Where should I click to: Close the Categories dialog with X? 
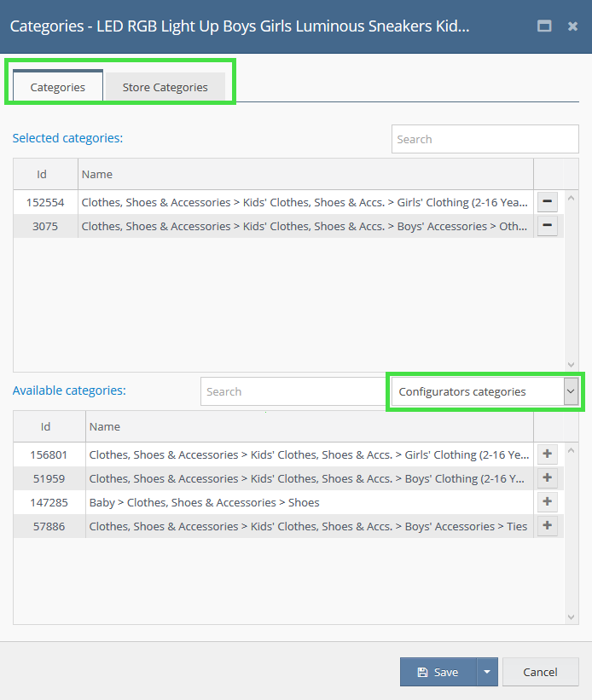572,26
